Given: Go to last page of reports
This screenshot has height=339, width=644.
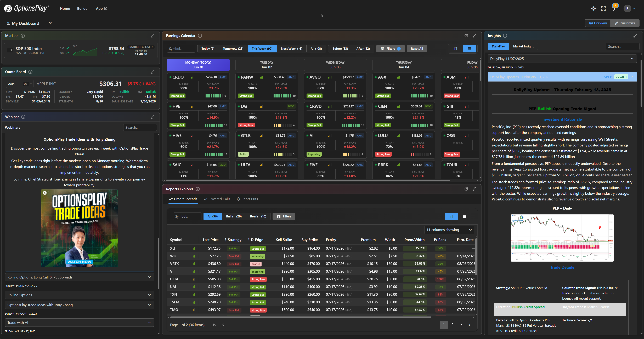Looking at the screenshot, I should coord(470,325).
